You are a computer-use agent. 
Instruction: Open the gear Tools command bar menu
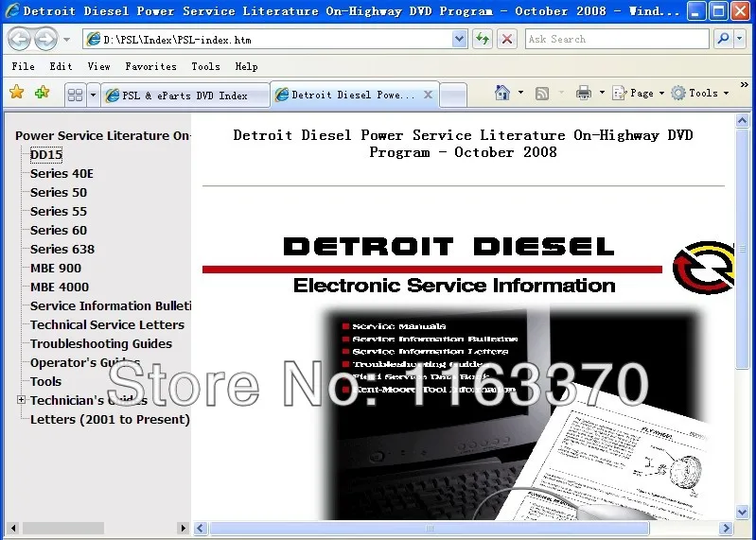coord(700,93)
